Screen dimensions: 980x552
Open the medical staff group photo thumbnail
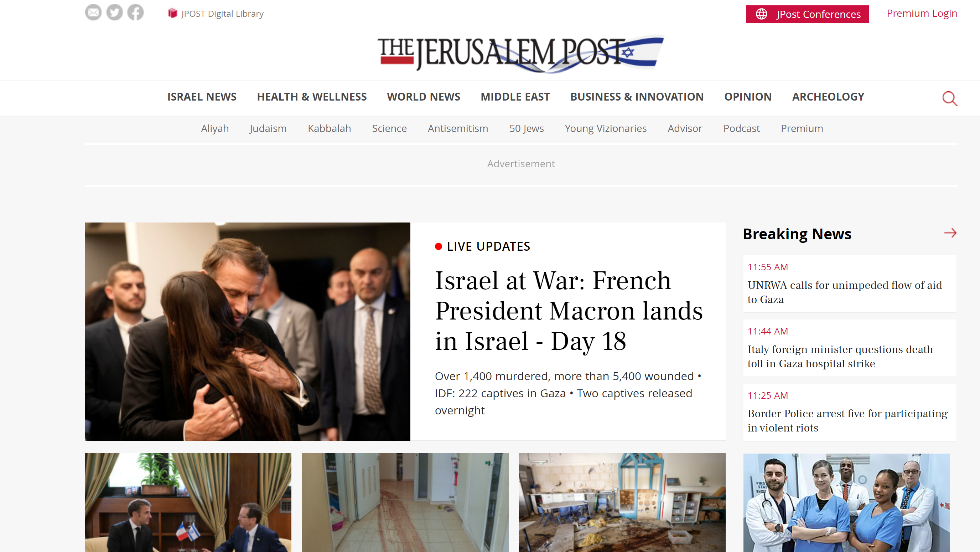tap(846, 502)
